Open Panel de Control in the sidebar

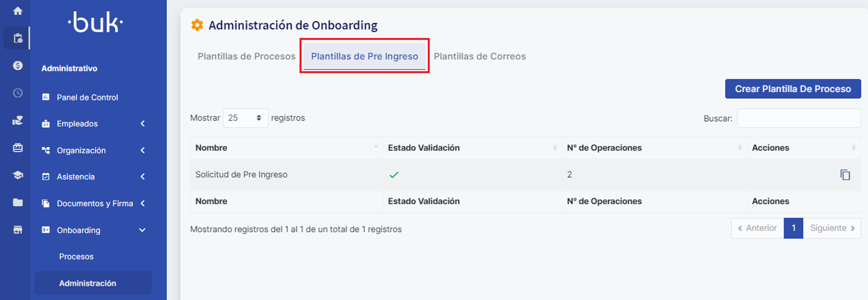87,98
